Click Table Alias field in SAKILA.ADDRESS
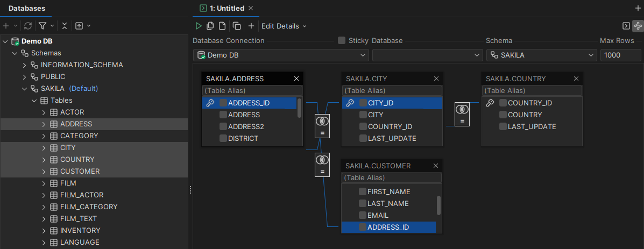The image size is (644, 249). (x=252, y=91)
